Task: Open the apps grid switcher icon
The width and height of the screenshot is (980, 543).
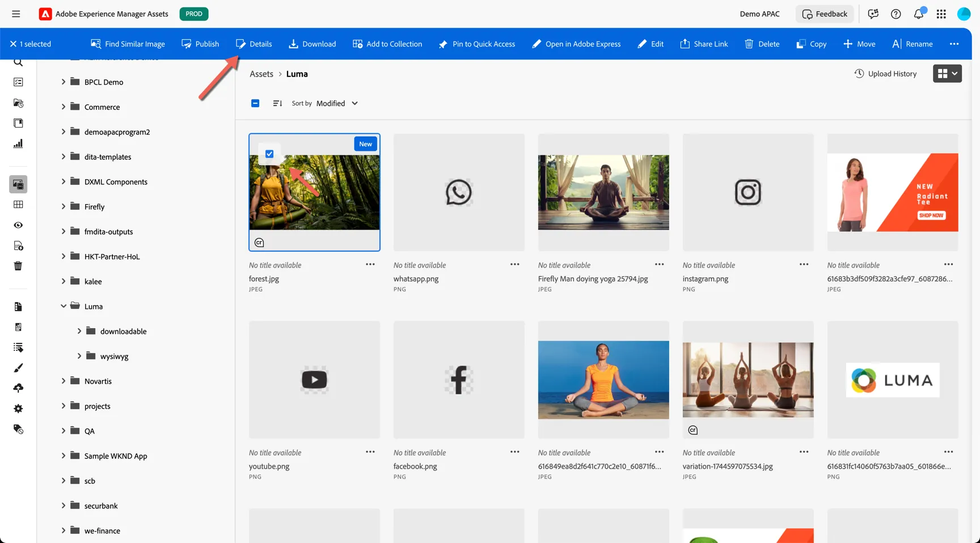Action: point(941,14)
